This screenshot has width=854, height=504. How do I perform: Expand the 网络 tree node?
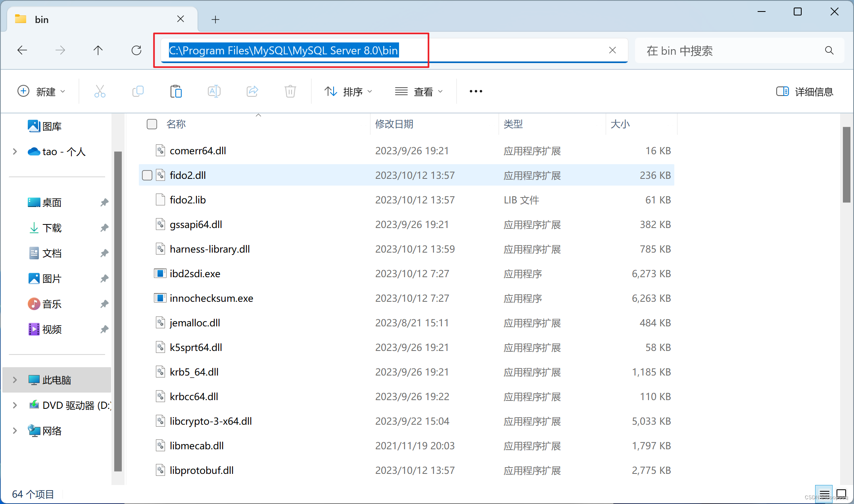(15, 431)
